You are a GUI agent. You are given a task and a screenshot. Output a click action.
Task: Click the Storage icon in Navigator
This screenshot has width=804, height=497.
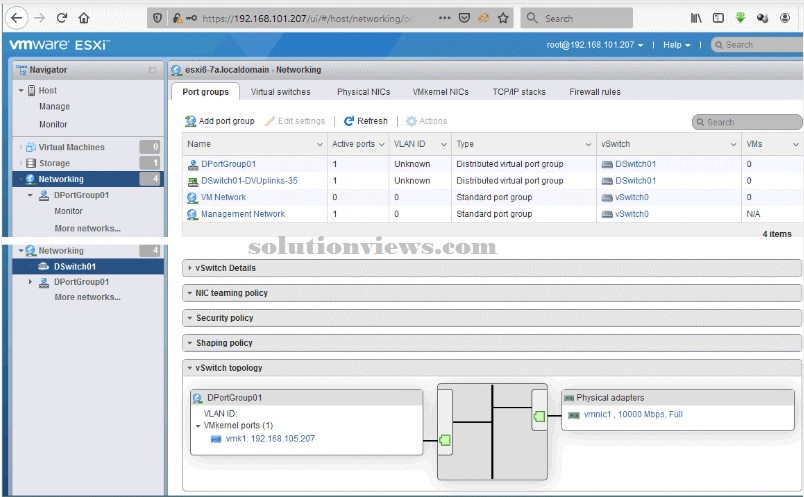(31, 163)
